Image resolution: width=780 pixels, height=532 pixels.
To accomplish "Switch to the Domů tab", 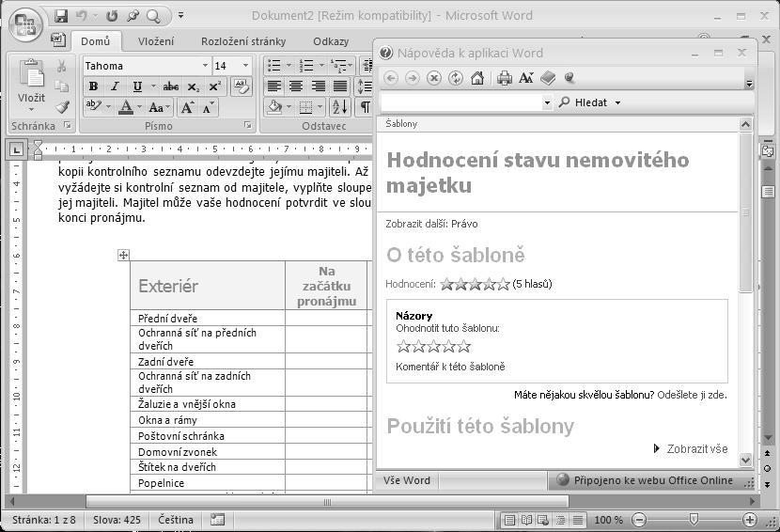I will pyautogui.click(x=96, y=41).
